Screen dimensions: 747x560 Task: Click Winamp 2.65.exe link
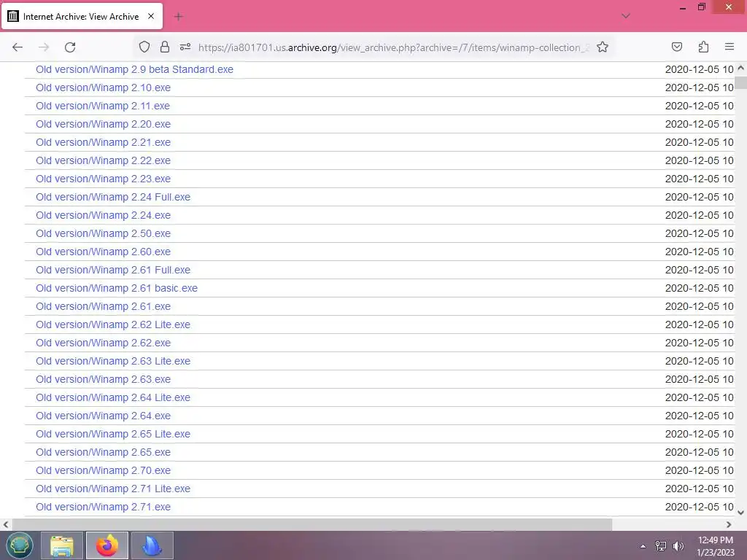point(103,452)
